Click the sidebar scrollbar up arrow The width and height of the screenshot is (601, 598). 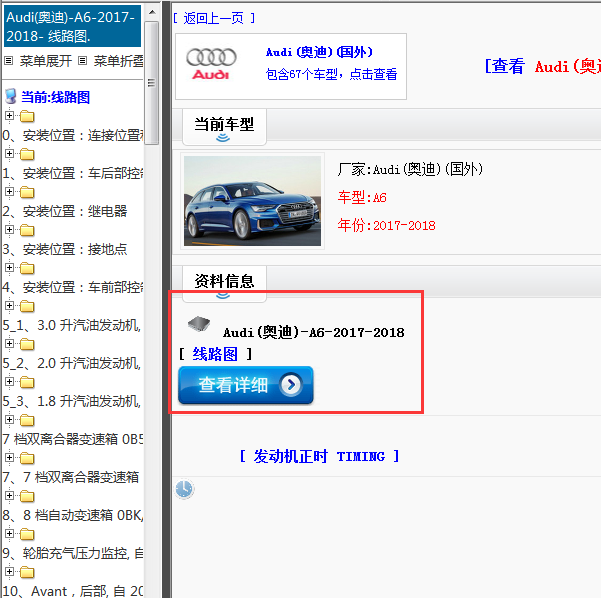152,12
